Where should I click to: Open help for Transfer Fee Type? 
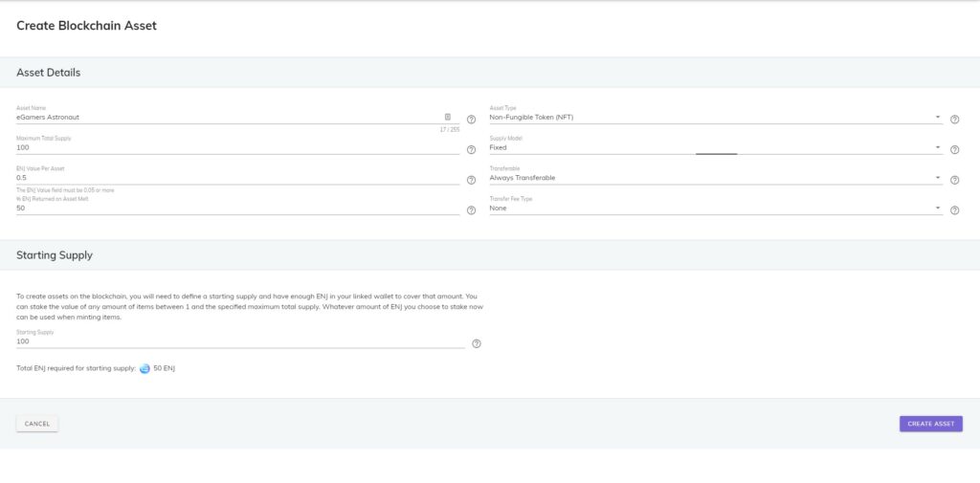pos(954,210)
